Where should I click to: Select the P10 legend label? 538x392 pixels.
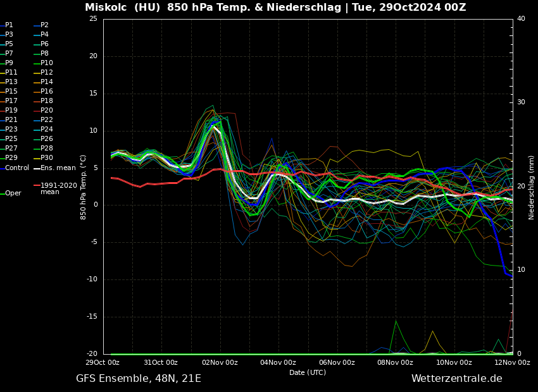pyautogui.click(x=47, y=63)
